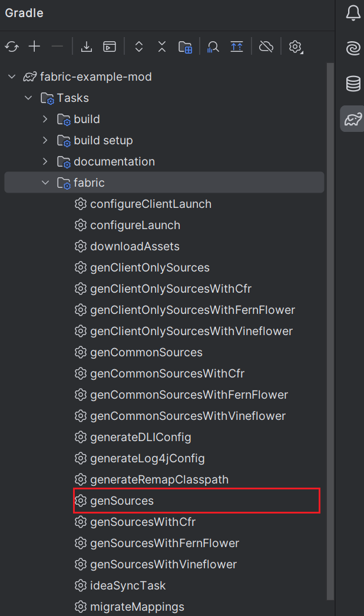This screenshot has height=616, width=364.
Task: Click the gear icon beside genSources
Action: tap(81, 501)
